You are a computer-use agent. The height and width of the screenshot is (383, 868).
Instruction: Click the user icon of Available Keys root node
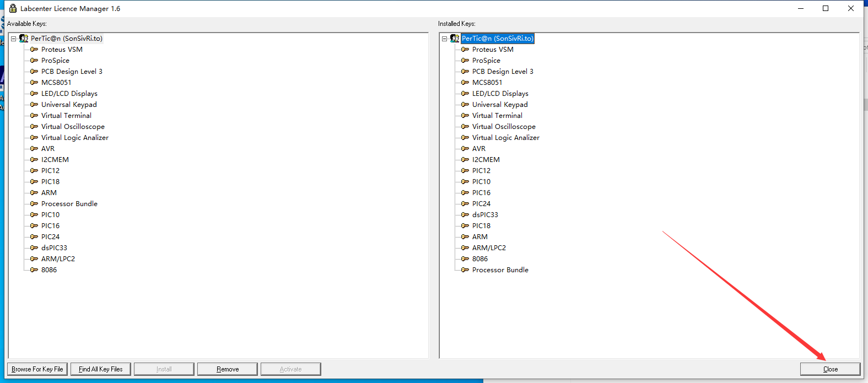point(24,39)
